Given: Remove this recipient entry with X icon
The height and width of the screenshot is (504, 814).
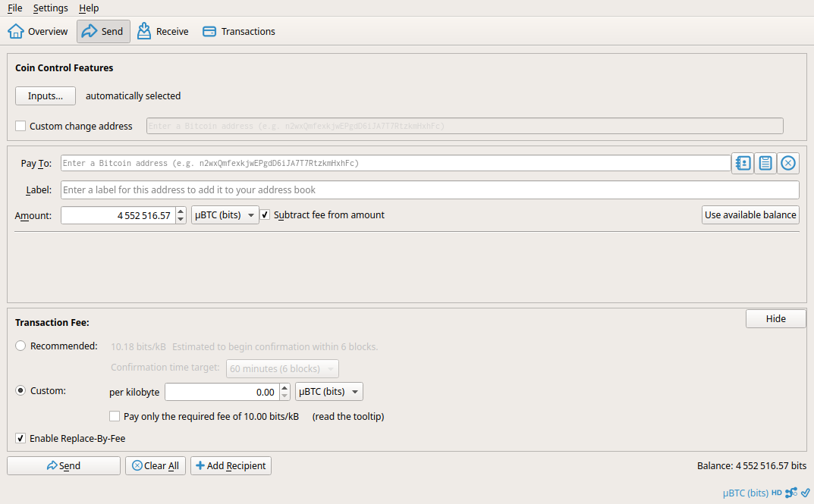Looking at the screenshot, I should (787, 164).
